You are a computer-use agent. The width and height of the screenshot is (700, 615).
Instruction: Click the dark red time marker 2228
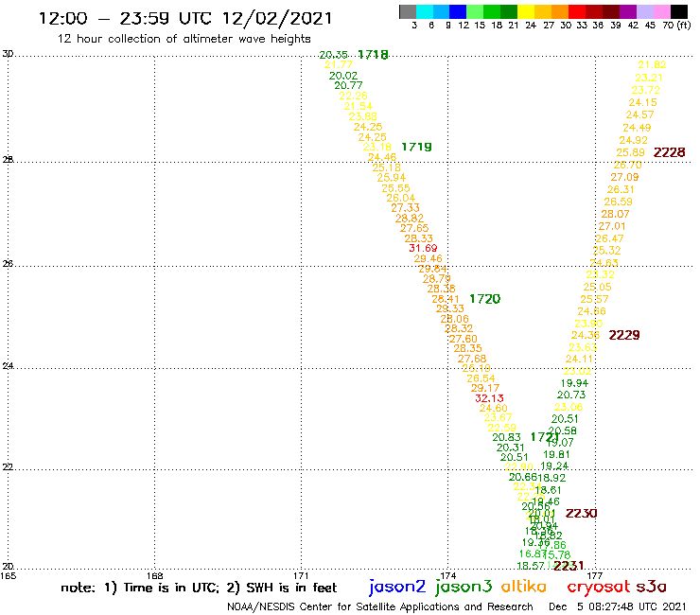pos(669,152)
